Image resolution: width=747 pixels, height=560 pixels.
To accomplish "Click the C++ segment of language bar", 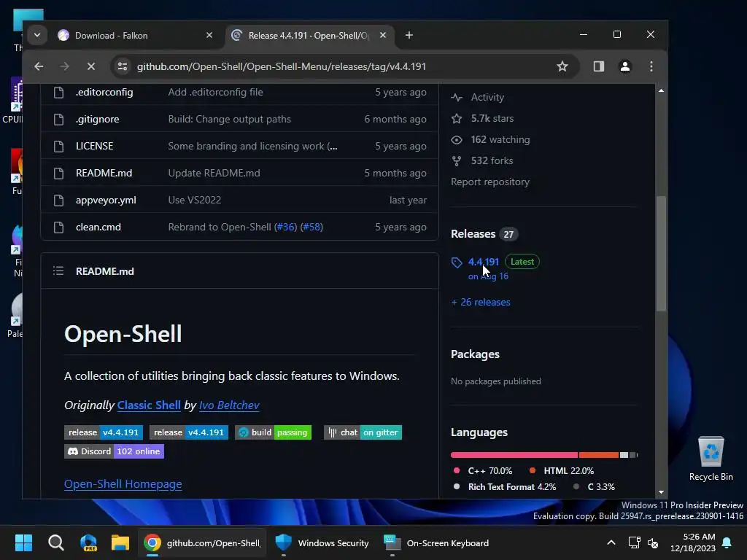I will (x=514, y=455).
